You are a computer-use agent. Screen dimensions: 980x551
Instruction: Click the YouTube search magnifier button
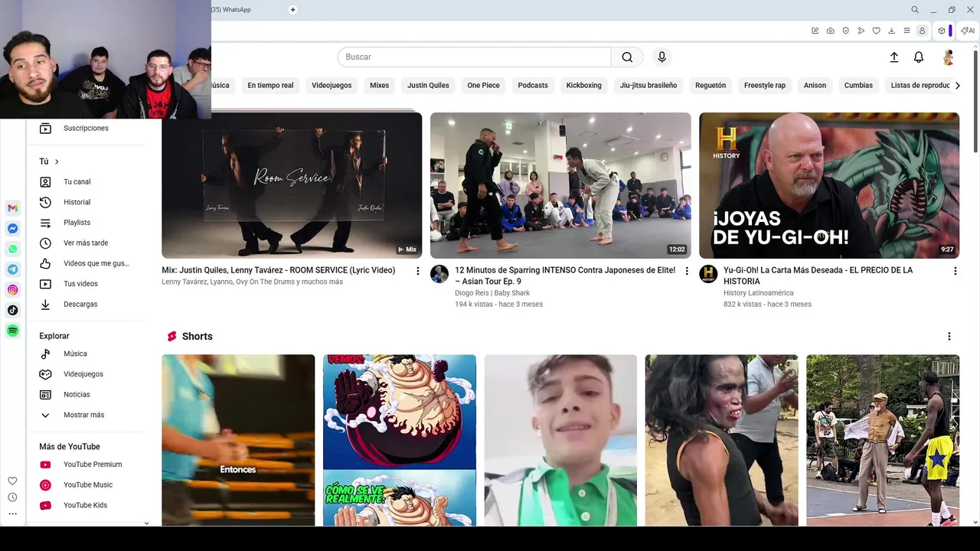tap(627, 57)
